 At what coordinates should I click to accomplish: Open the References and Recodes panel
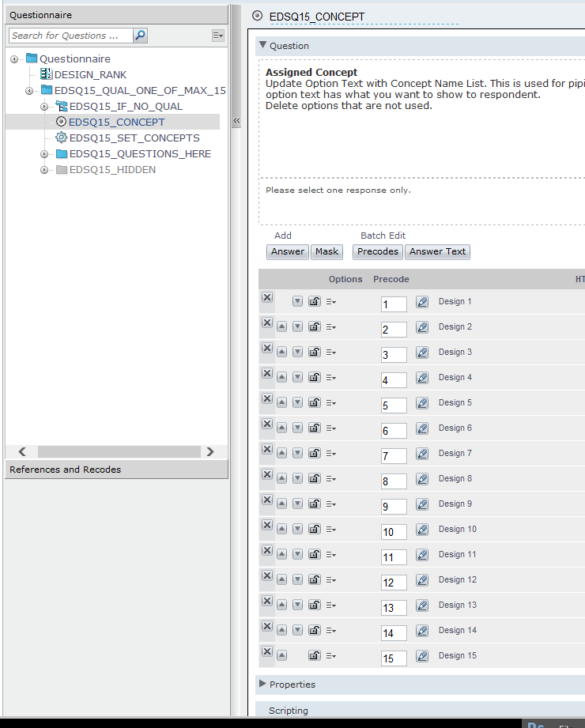(x=116, y=470)
